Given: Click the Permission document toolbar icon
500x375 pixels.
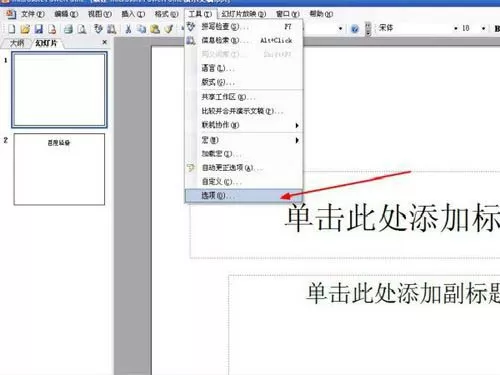Looking at the screenshot, I should coord(52,29).
